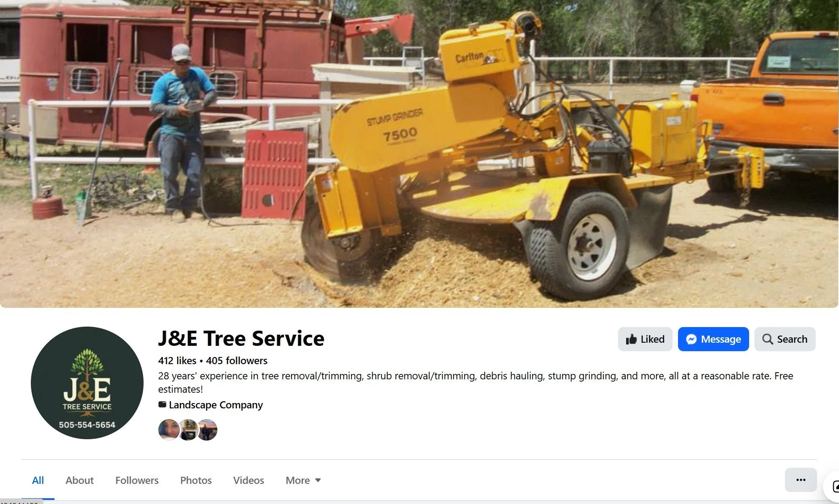
Task: Go to the Photos tab
Action: [196, 480]
